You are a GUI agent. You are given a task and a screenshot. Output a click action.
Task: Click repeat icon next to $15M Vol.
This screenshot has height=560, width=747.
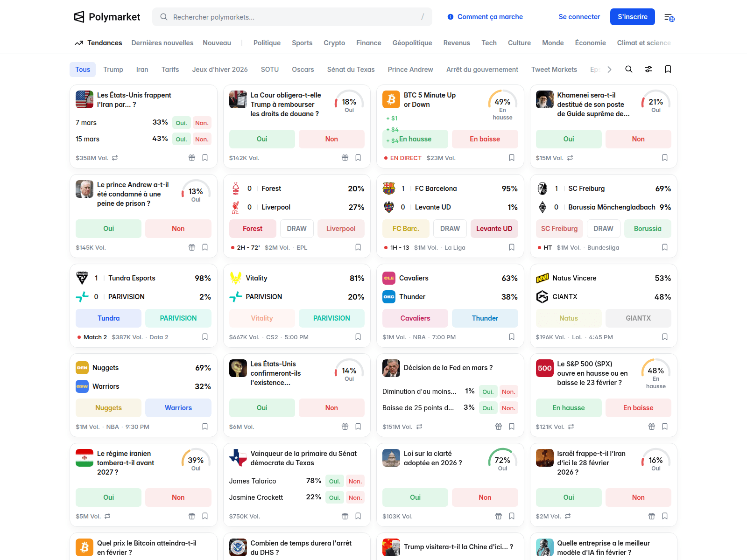(570, 158)
